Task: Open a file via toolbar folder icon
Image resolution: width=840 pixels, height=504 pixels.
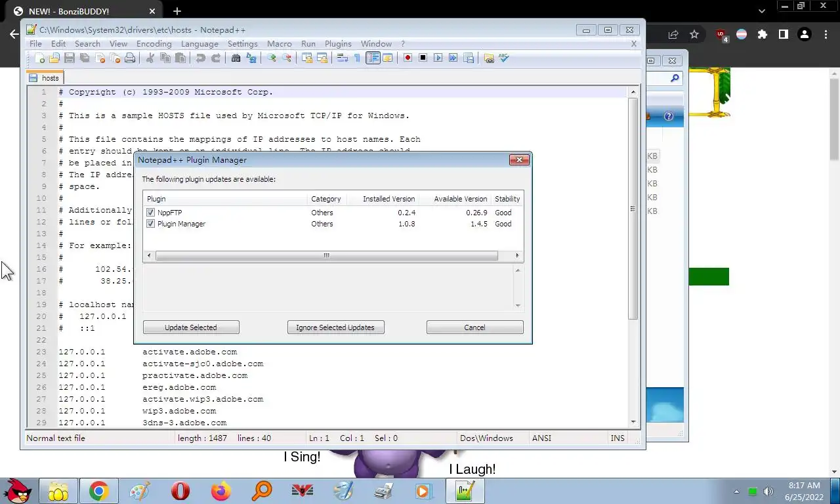Action: [x=54, y=58]
